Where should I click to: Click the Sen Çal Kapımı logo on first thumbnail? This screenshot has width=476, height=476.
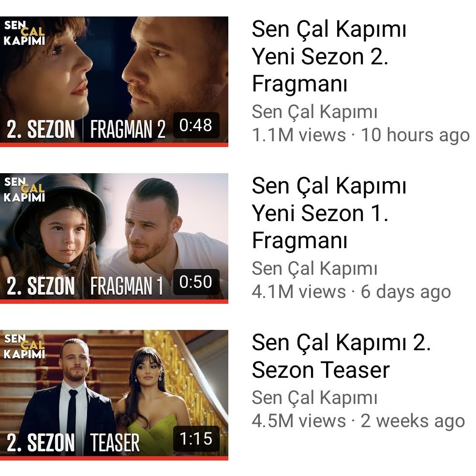click(24, 33)
